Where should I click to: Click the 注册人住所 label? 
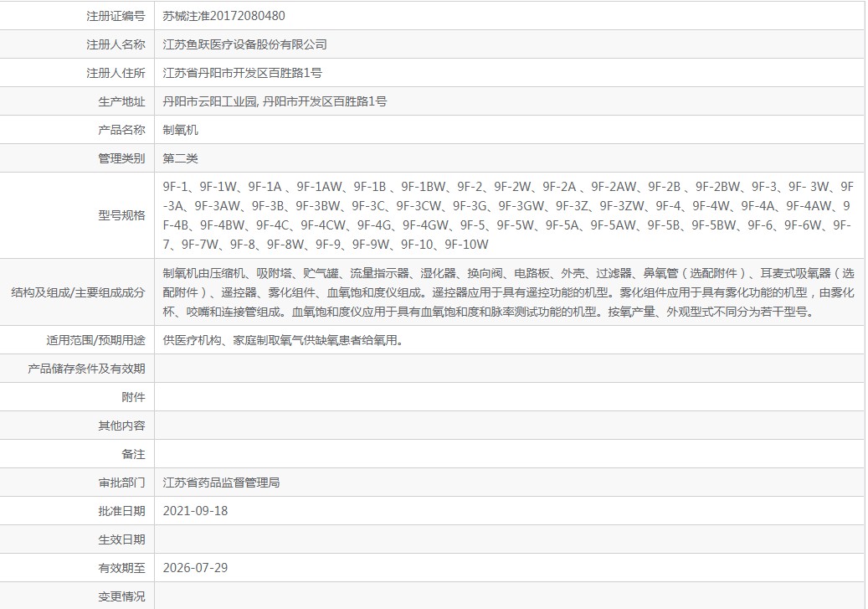116,73
